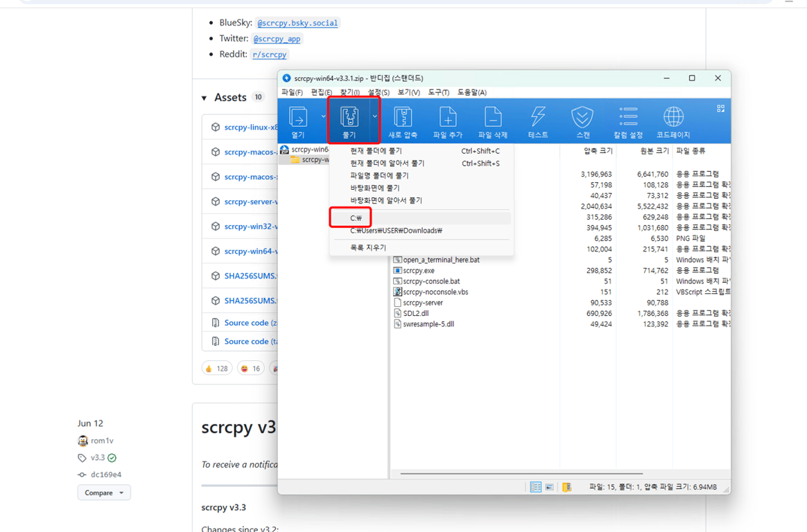The image size is (807, 532).
Task: Open the 찾기(I) menu
Action: pos(350,93)
